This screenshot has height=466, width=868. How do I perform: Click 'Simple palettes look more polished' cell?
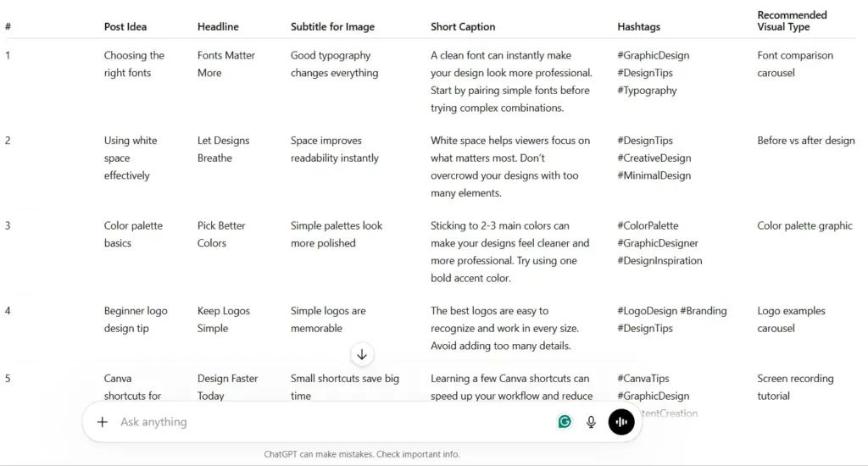[336, 234]
